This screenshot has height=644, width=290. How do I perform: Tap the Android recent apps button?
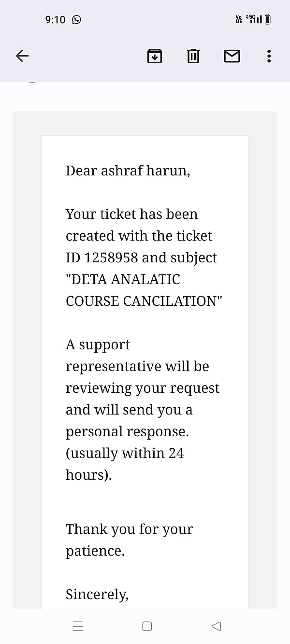pyautogui.click(x=78, y=626)
